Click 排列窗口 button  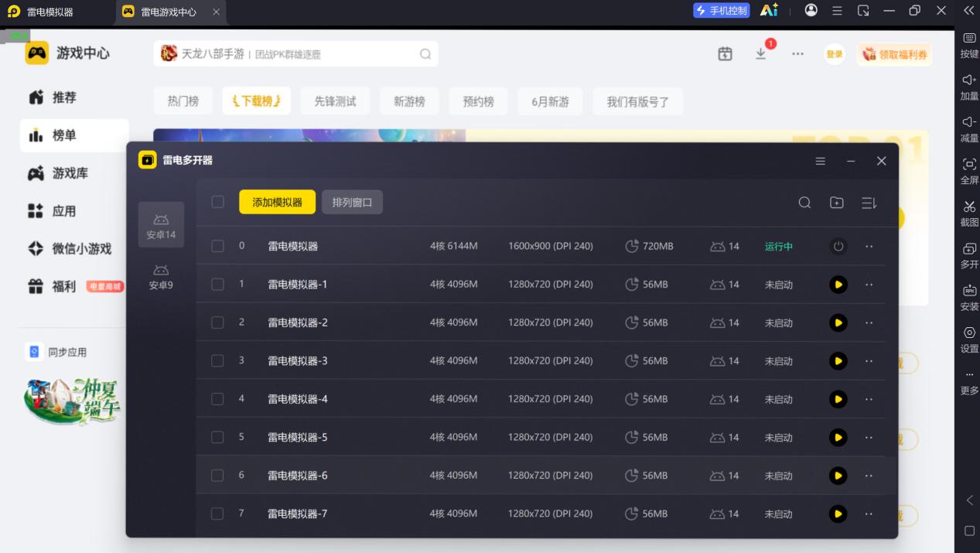352,202
